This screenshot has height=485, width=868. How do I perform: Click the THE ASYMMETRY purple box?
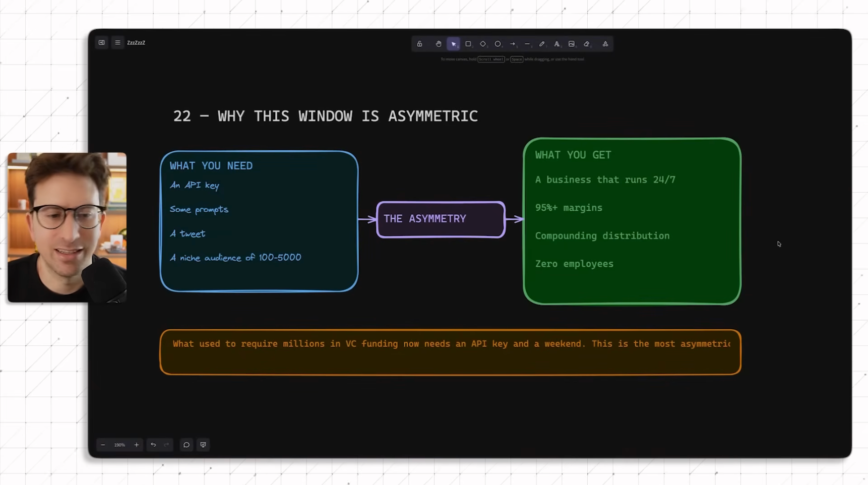tap(441, 219)
